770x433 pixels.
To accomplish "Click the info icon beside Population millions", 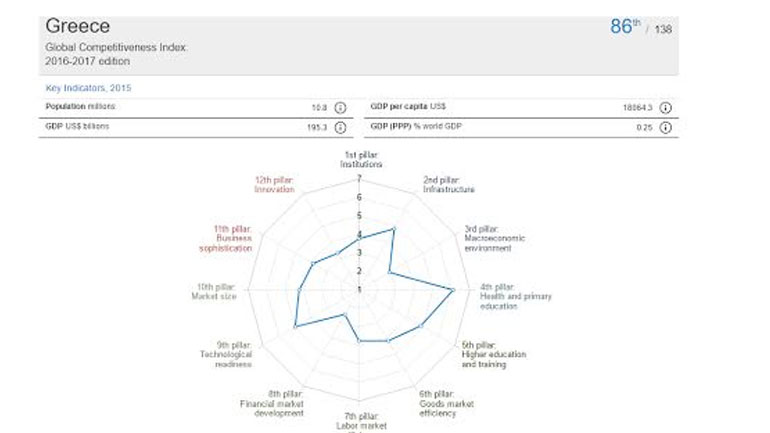I will 340,108.
